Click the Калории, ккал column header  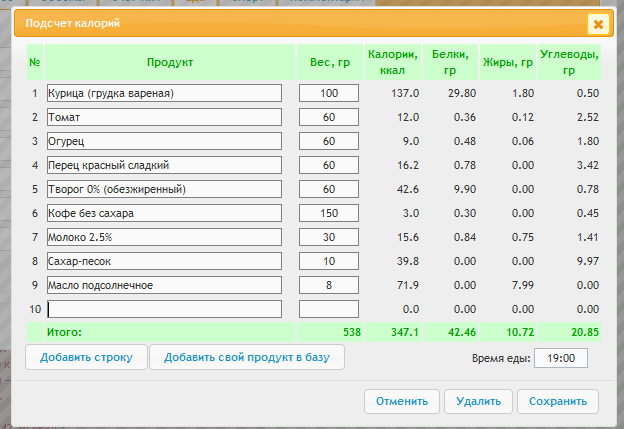point(392,62)
